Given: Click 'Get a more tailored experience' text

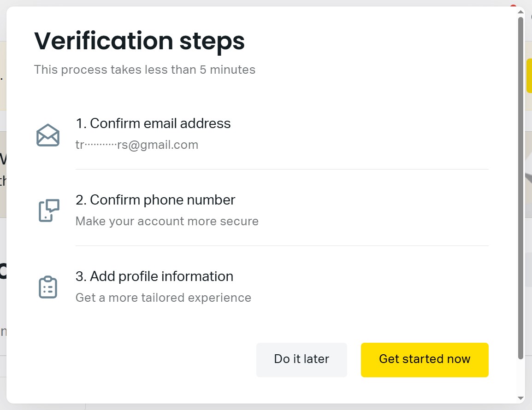Looking at the screenshot, I should coord(163,298).
